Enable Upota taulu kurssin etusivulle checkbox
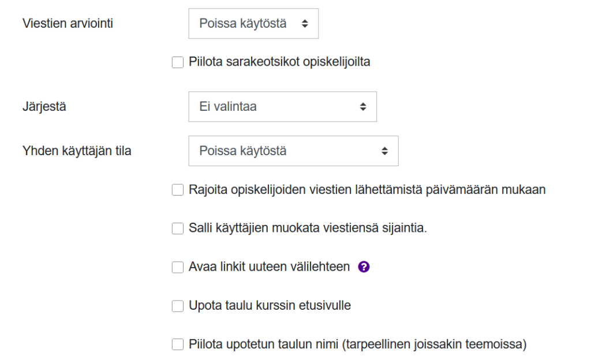The width and height of the screenshot is (591, 364). [x=178, y=306]
